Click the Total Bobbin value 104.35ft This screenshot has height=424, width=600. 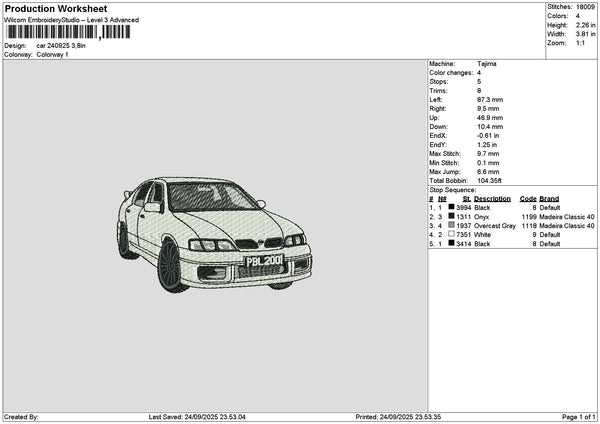[x=489, y=181]
